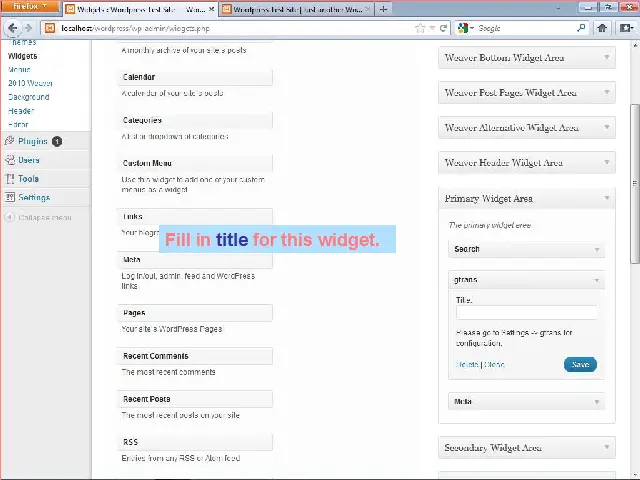This screenshot has height=480, width=640.
Task: Open a new browser tab with plus icon
Action: pyautogui.click(x=383, y=9)
